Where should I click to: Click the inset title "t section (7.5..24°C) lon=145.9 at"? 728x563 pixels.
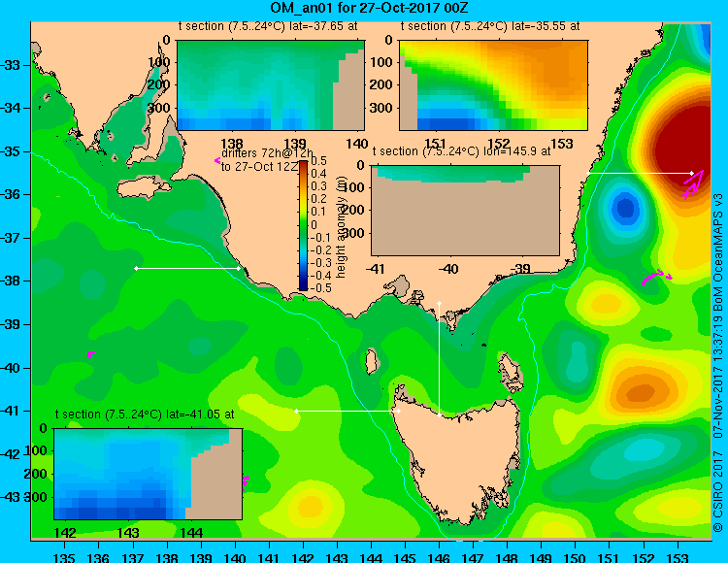(x=461, y=151)
